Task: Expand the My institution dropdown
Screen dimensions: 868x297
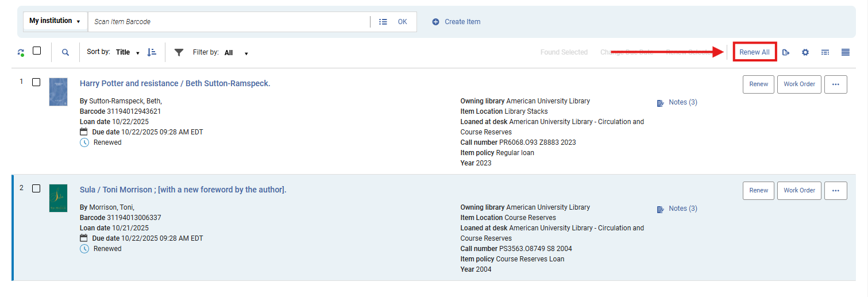Action: [x=55, y=21]
